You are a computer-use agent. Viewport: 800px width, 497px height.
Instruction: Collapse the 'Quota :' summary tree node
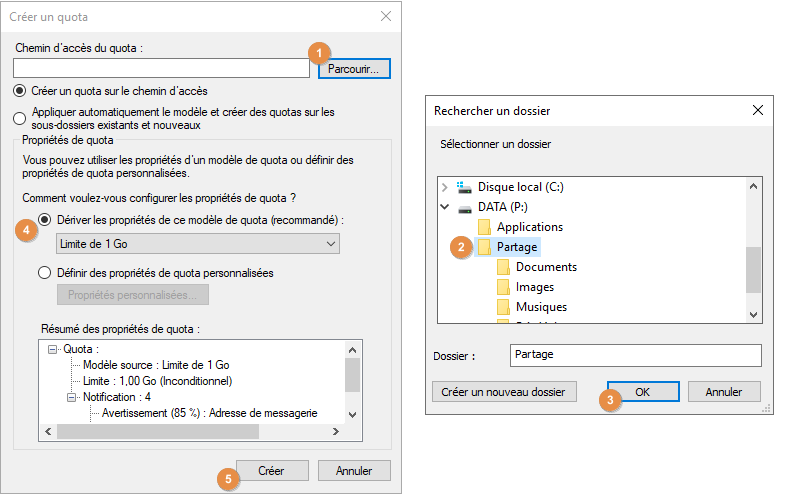point(52,350)
